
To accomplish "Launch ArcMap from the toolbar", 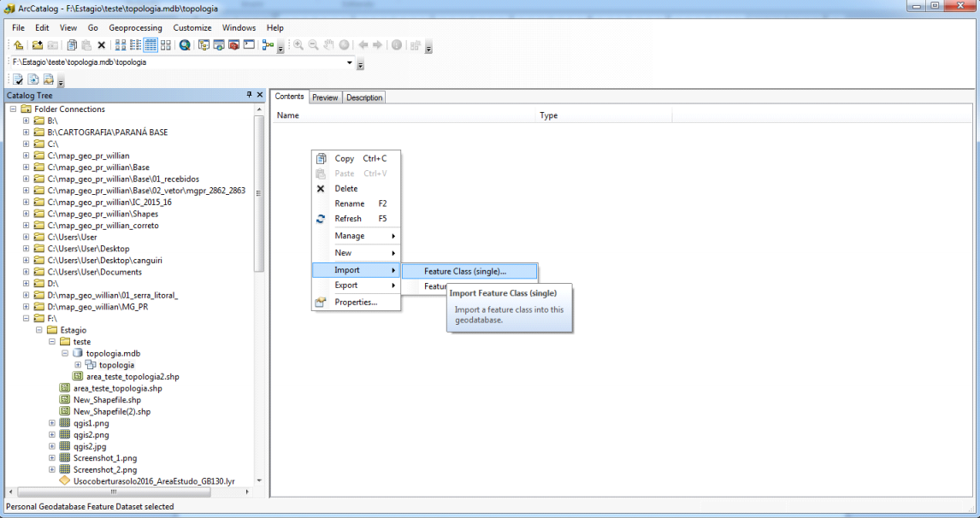I will [x=185, y=45].
